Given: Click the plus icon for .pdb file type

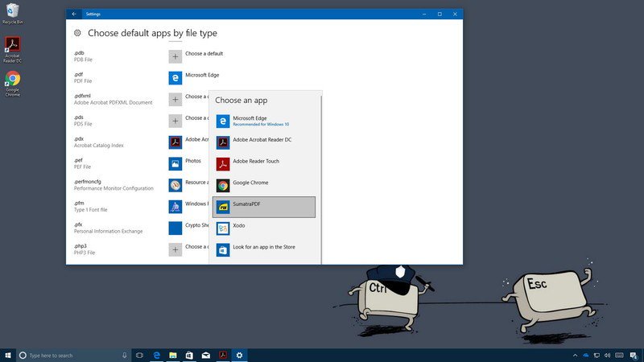Looking at the screenshot, I should click(175, 56).
